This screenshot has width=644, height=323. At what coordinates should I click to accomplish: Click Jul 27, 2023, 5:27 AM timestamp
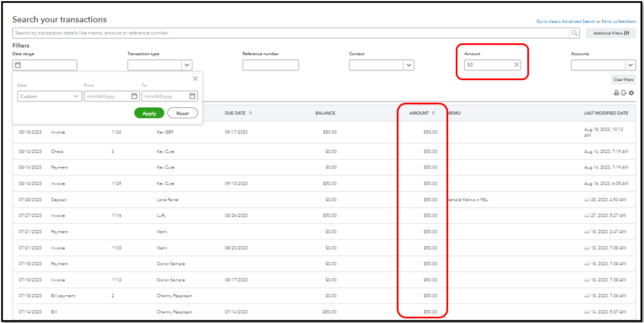[605, 215]
